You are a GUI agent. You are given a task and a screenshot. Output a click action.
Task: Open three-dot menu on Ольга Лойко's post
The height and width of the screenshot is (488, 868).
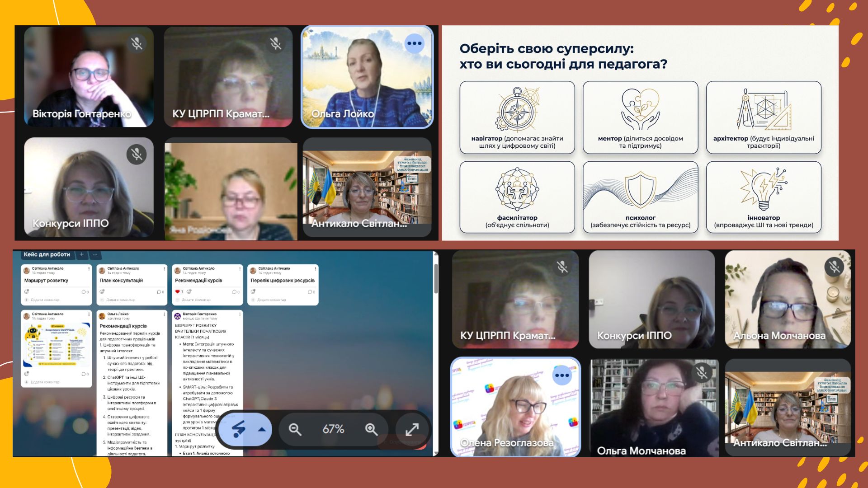[165, 314]
